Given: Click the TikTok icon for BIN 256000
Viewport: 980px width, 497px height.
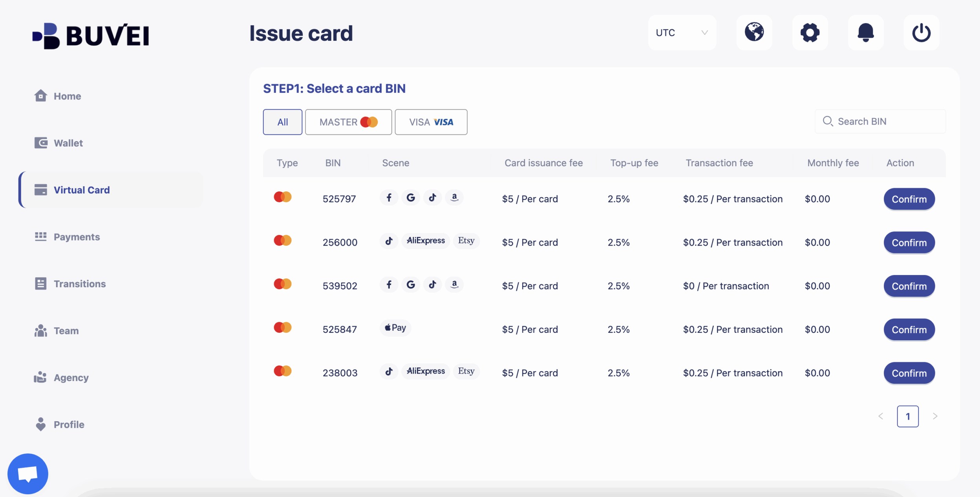Looking at the screenshot, I should 388,241.
